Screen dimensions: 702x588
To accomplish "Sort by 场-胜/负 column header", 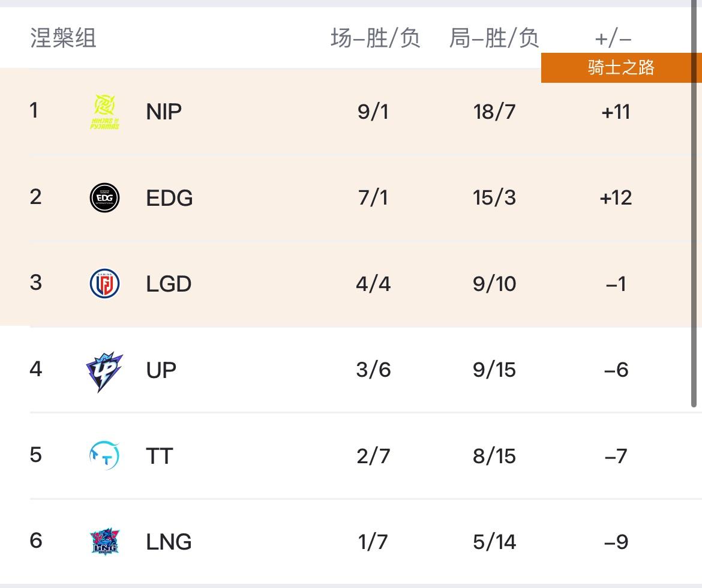I will [x=375, y=38].
